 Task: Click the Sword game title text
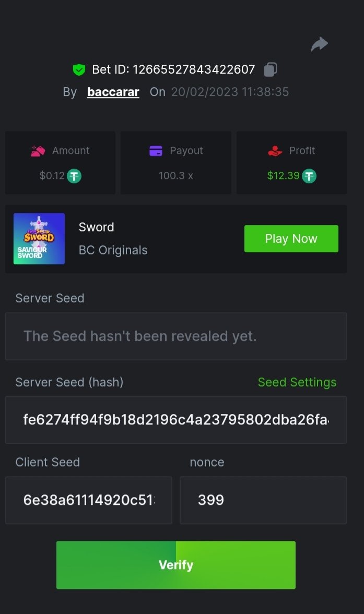(96, 227)
